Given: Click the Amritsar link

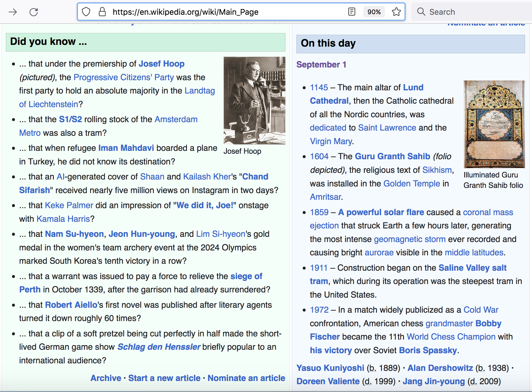Looking at the screenshot, I should click(x=325, y=197).
